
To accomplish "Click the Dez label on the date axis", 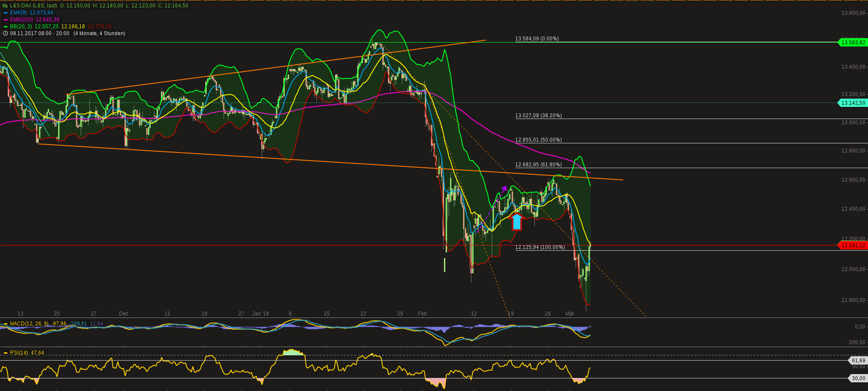I will click(x=124, y=314).
